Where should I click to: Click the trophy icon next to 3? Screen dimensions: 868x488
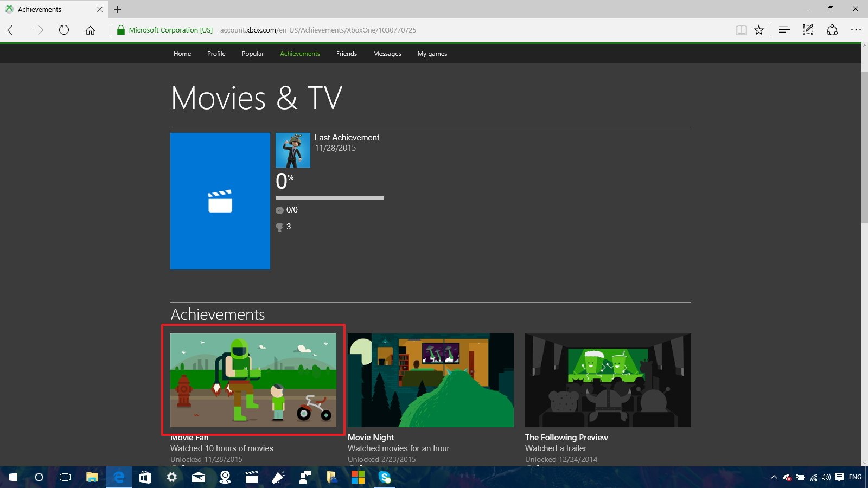(279, 227)
